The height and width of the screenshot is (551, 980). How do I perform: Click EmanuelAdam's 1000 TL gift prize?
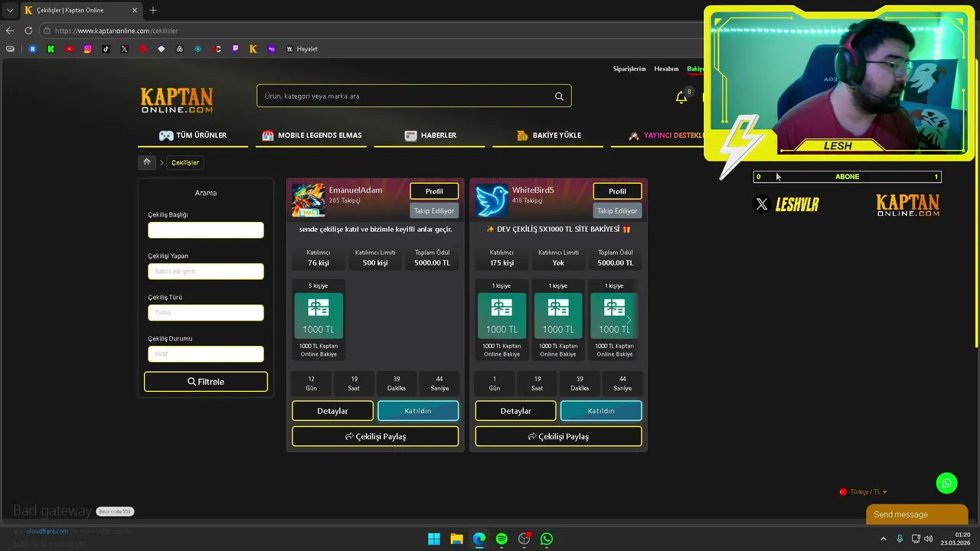click(x=318, y=315)
